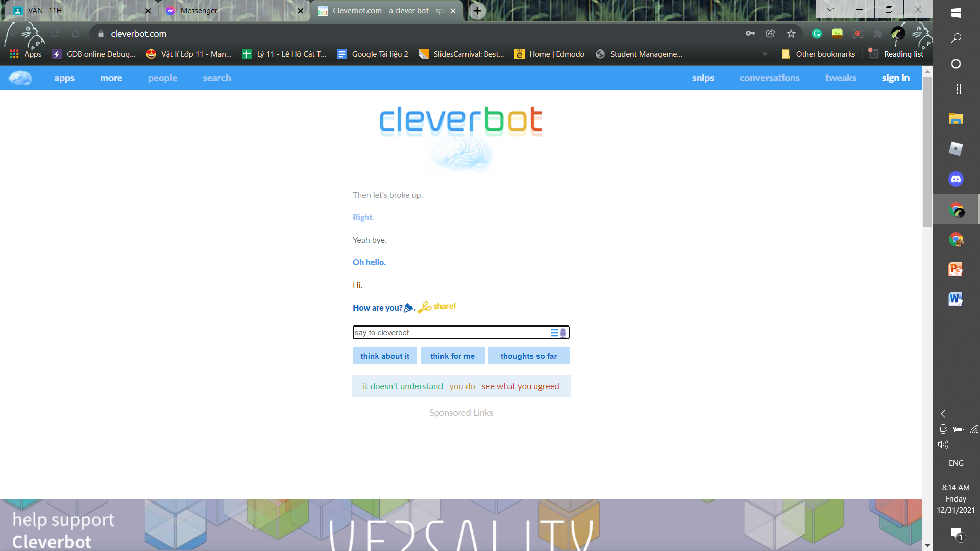980x551 pixels.
Task: Click the Grammarly extension icon
Action: [817, 34]
